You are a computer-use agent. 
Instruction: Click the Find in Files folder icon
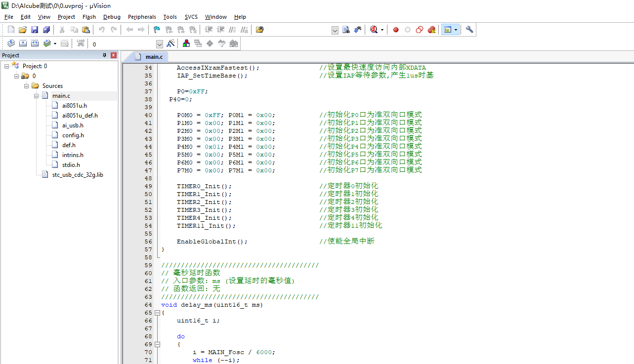(x=260, y=30)
